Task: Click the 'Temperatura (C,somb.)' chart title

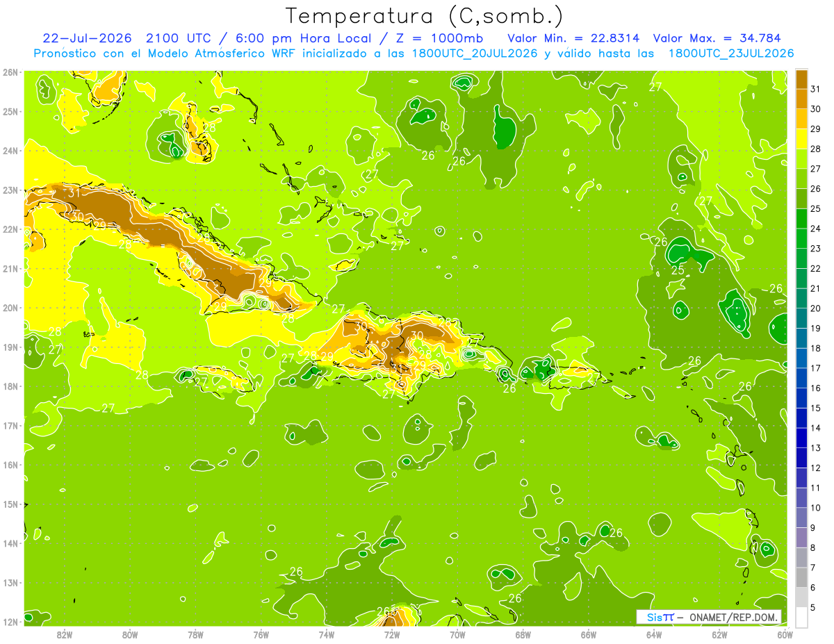Action: (424, 16)
